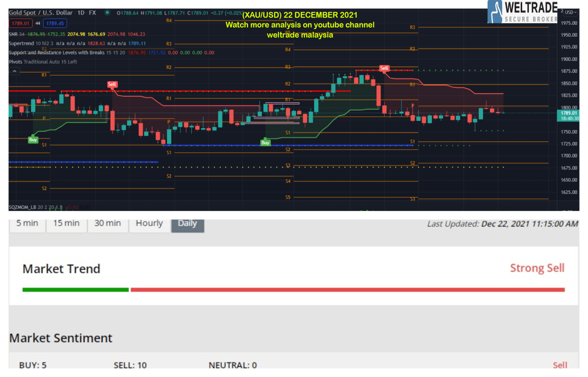Image resolution: width=588 pixels, height=377 pixels.
Task: Open the USD currency dropdown
Action: point(570,12)
